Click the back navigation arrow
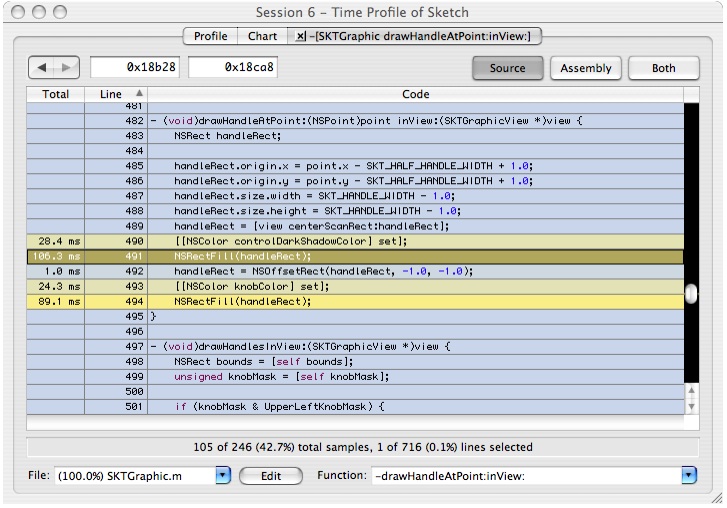The width and height of the screenshot is (727, 508). [x=42, y=67]
